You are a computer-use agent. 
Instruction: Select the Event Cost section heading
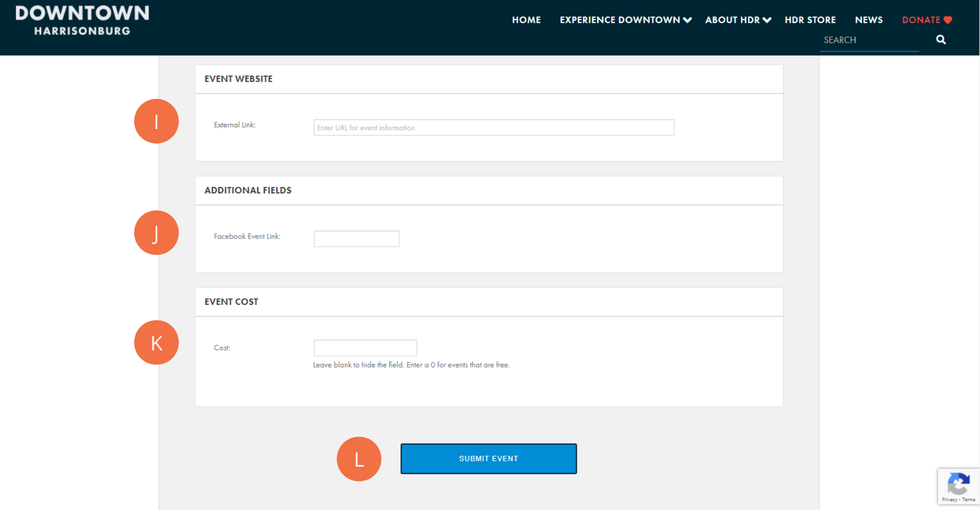pyautogui.click(x=231, y=302)
